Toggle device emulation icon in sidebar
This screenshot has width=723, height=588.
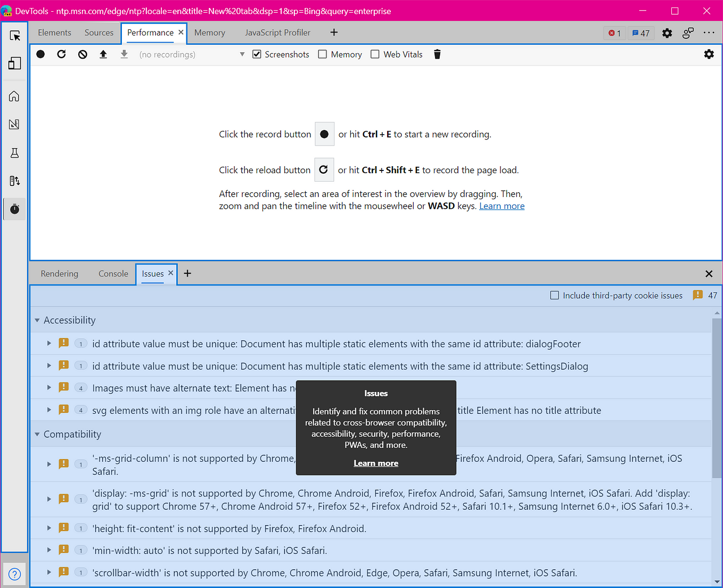(15, 63)
